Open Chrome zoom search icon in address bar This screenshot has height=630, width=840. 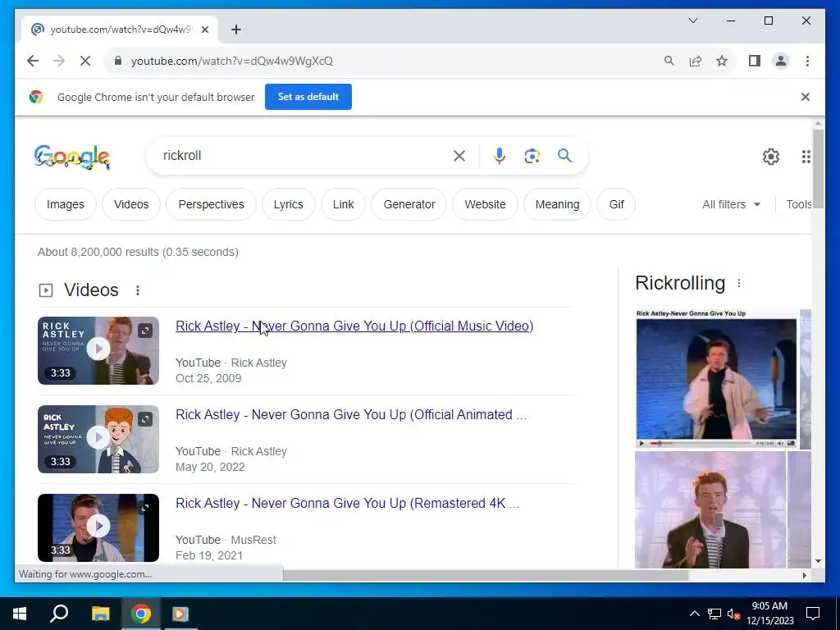669,61
